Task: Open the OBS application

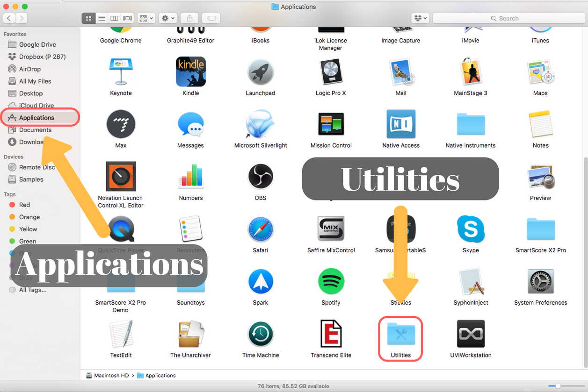Action: (x=261, y=177)
